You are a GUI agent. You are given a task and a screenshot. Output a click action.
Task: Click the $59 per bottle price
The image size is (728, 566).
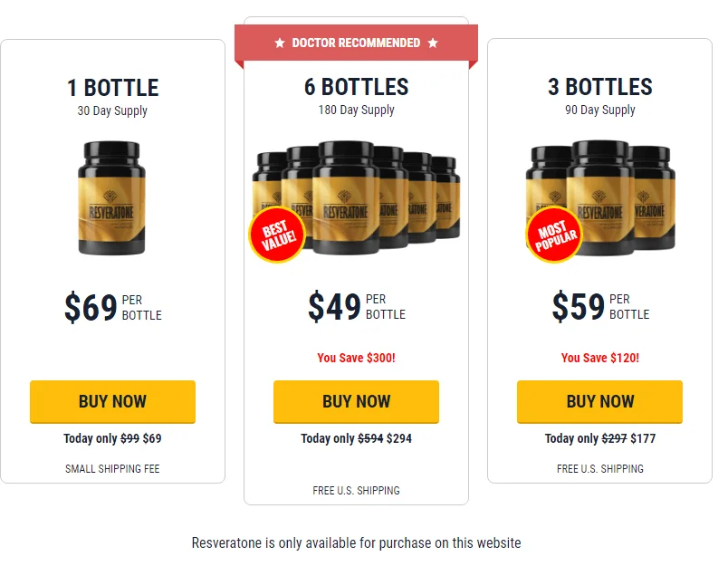[600, 306]
